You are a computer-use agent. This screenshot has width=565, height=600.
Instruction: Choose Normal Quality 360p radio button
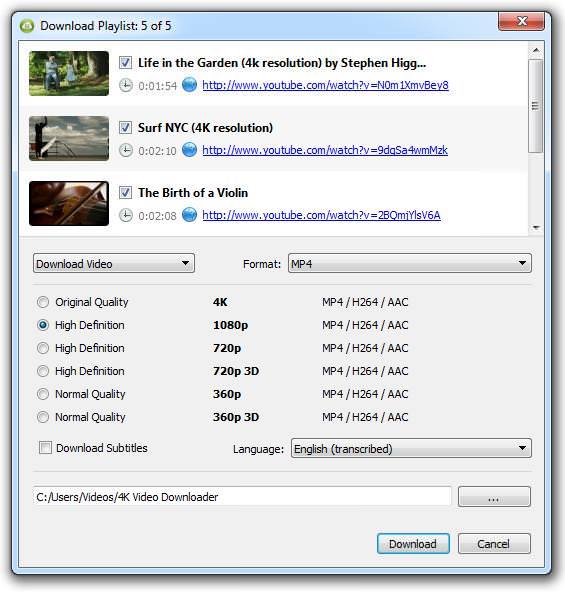[43, 394]
